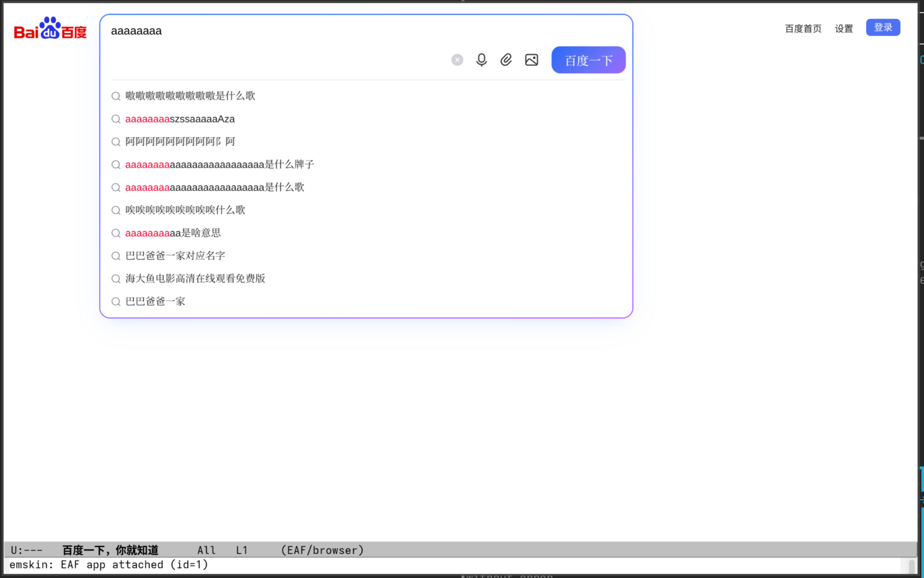Select suggestion 嗷嗷嗷嗷嗷嗷嗷嗷是什么歌

190,96
